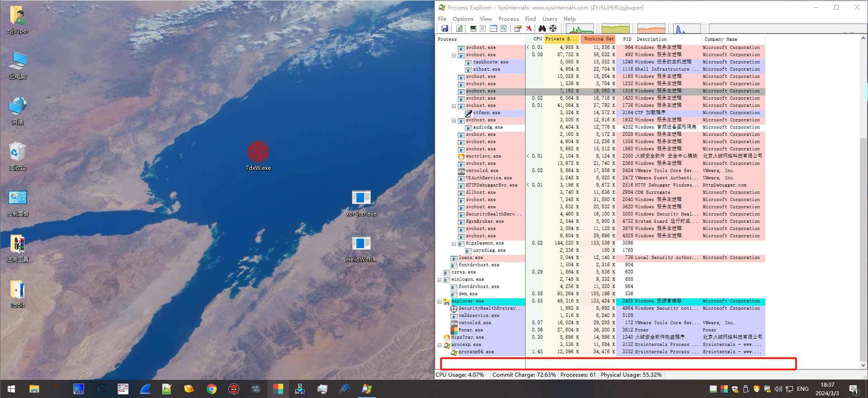Click the volume speaker tray icon
Image resolution: width=868 pixels, height=398 pixels.
pyautogui.click(x=778, y=389)
